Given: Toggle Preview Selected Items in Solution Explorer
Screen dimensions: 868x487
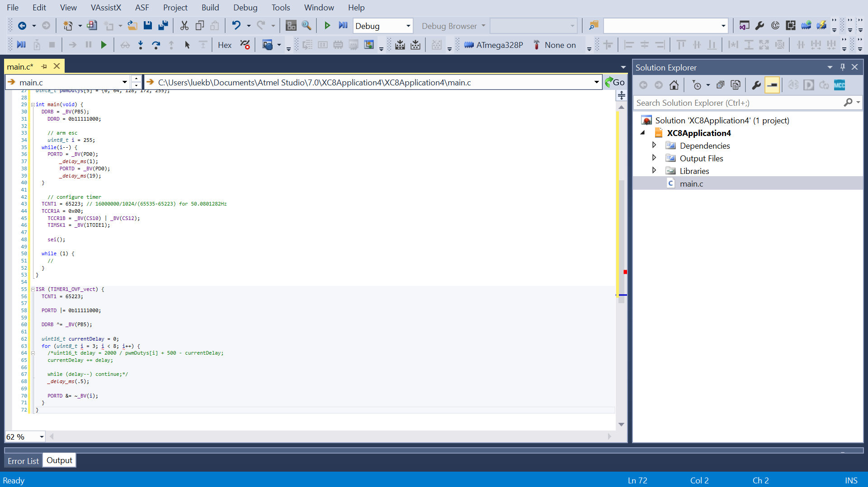Looking at the screenshot, I should click(x=772, y=85).
